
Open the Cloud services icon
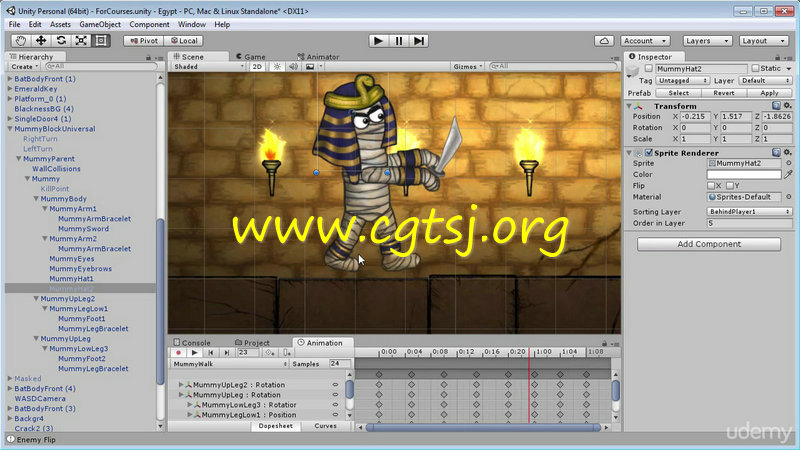click(x=604, y=41)
